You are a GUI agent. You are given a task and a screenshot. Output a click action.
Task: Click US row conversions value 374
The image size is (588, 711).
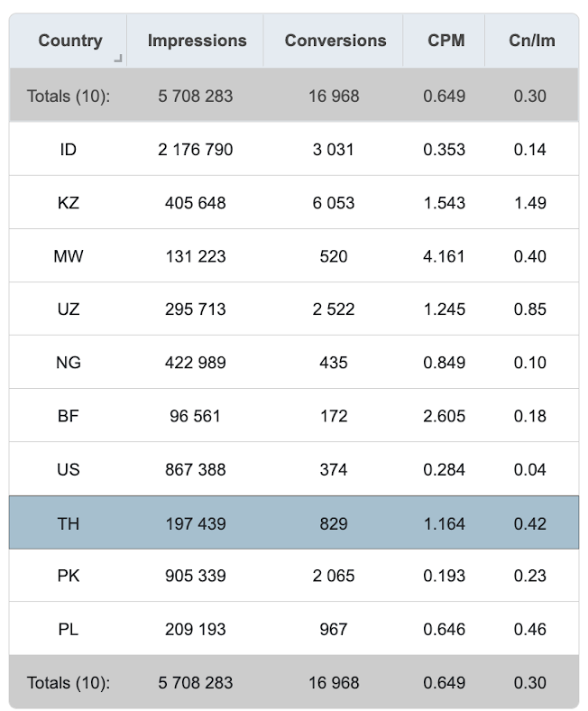coord(334,469)
